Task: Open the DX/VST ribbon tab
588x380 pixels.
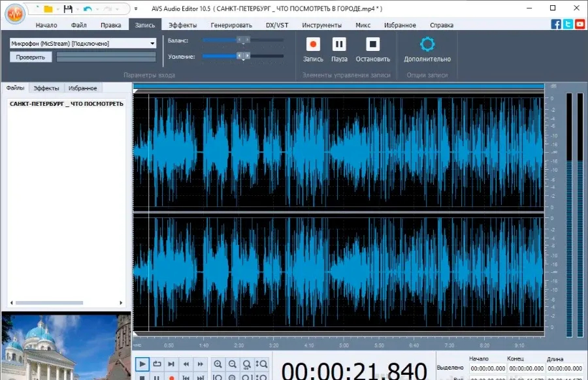Action: tap(277, 25)
